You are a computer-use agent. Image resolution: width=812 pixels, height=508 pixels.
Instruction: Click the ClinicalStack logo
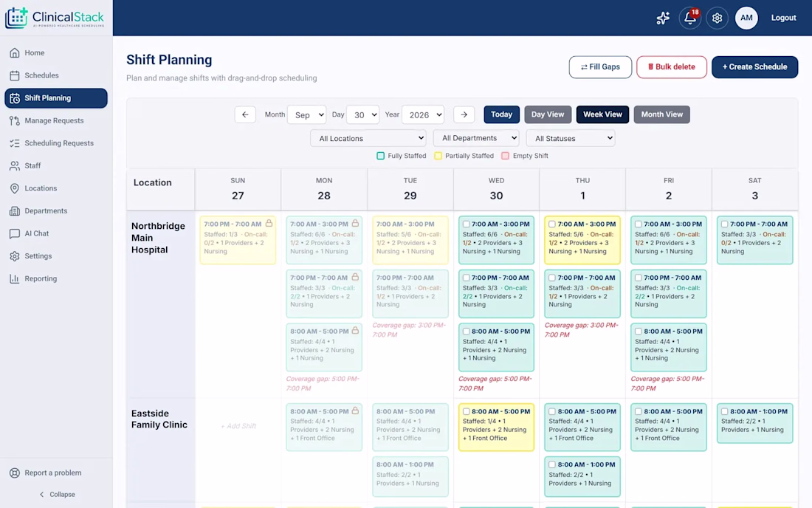click(x=55, y=18)
